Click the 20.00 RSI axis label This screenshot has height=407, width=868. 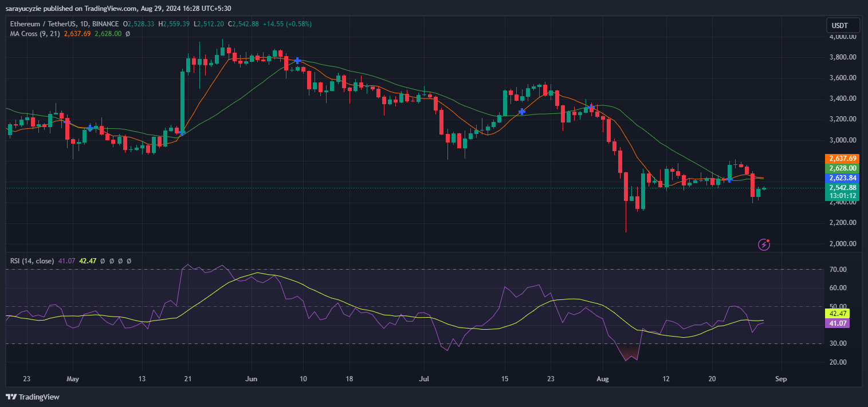pos(838,362)
